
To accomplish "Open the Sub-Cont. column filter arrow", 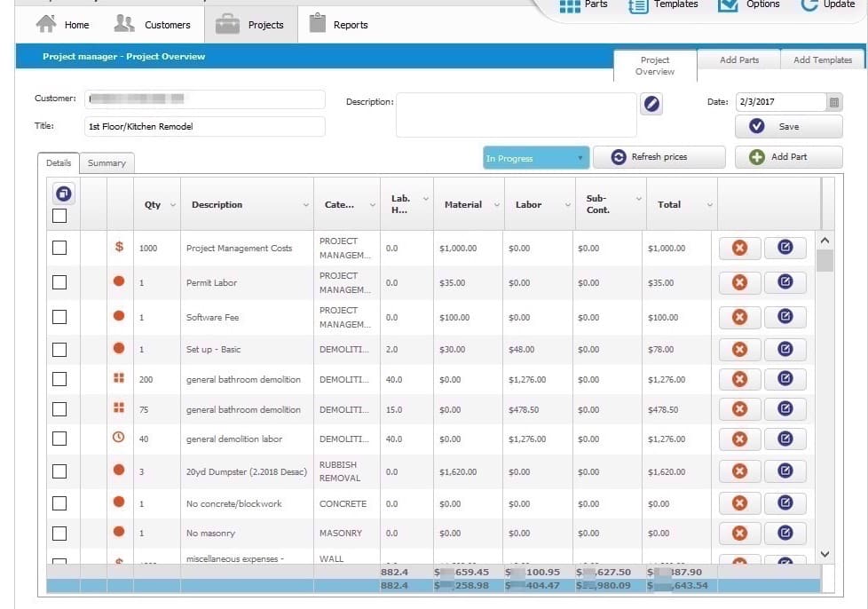I will coord(638,199).
